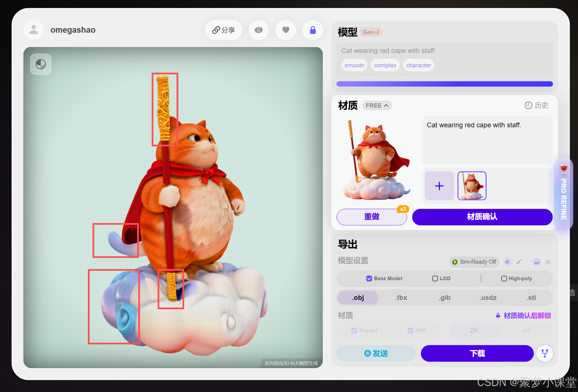Select the .glb export format
The height and width of the screenshot is (392, 578).
point(444,298)
